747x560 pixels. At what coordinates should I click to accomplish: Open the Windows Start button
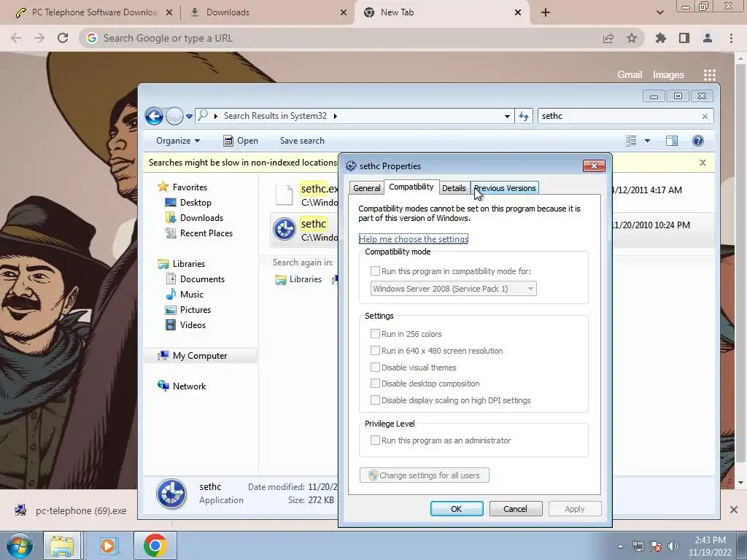(x=19, y=545)
